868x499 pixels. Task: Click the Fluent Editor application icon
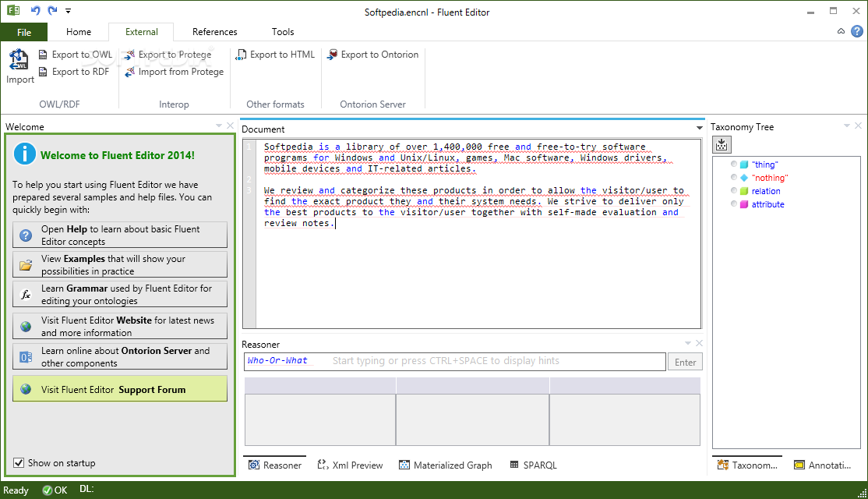(x=13, y=10)
